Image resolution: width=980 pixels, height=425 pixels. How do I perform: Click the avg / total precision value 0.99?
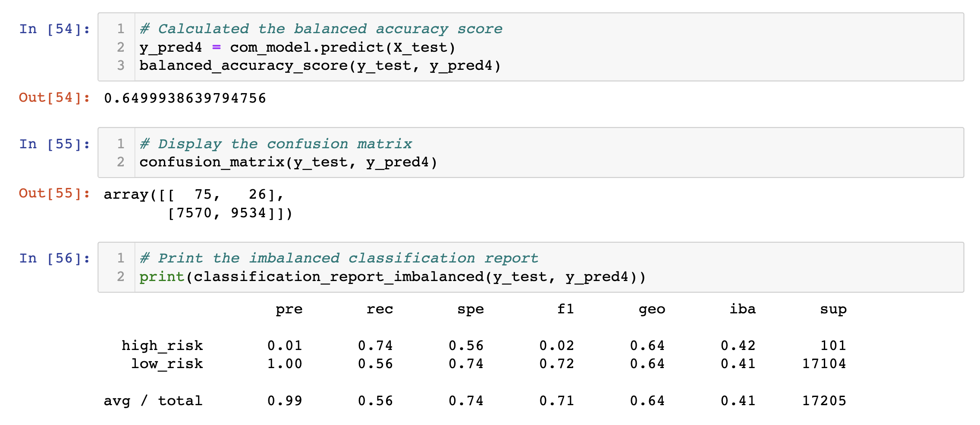click(x=285, y=401)
